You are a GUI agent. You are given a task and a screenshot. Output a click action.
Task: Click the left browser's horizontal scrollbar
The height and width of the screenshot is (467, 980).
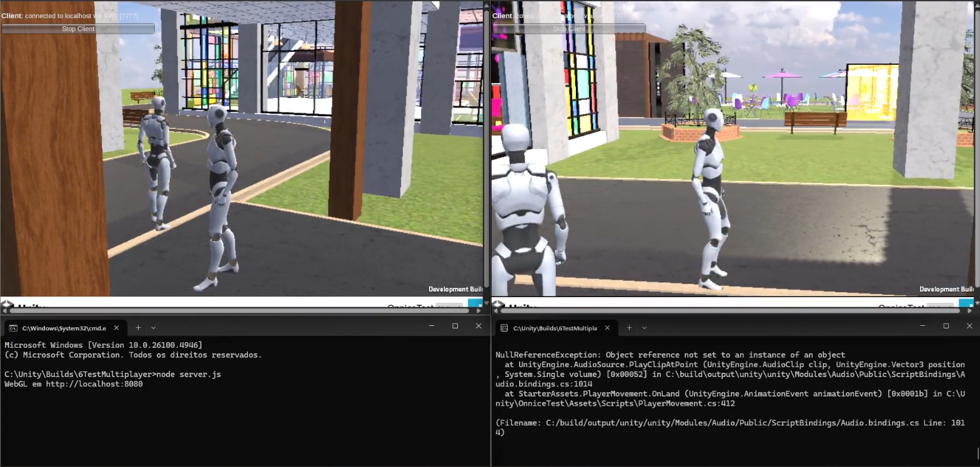[x=237, y=310]
